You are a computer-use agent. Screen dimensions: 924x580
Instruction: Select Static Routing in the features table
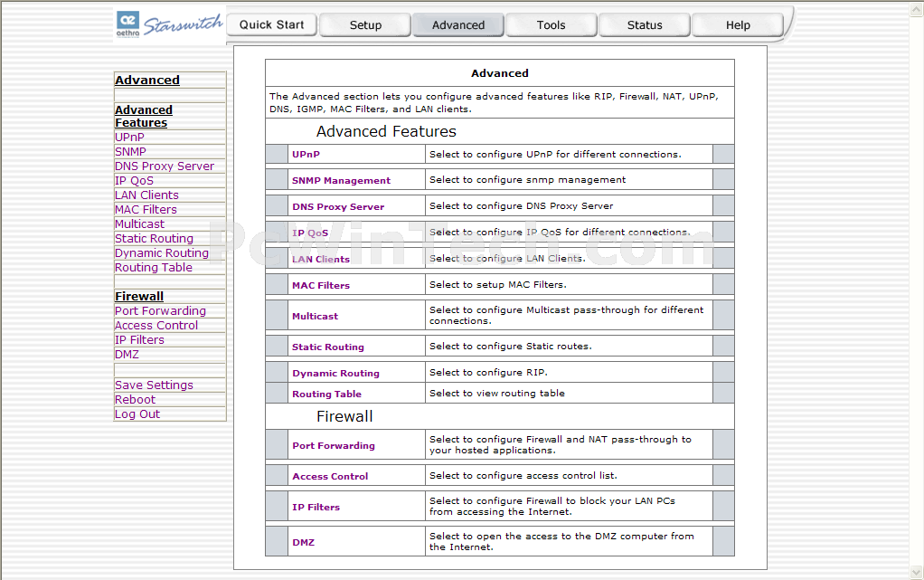pyautogui.click(x=327, y=347)
